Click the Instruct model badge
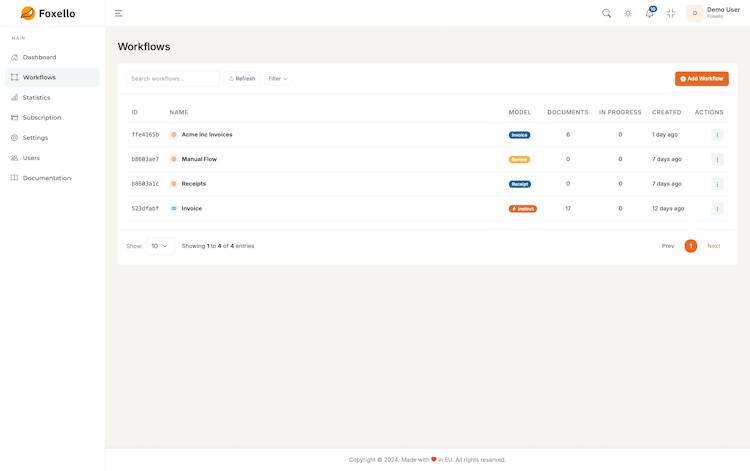 [x=522, y=209]
